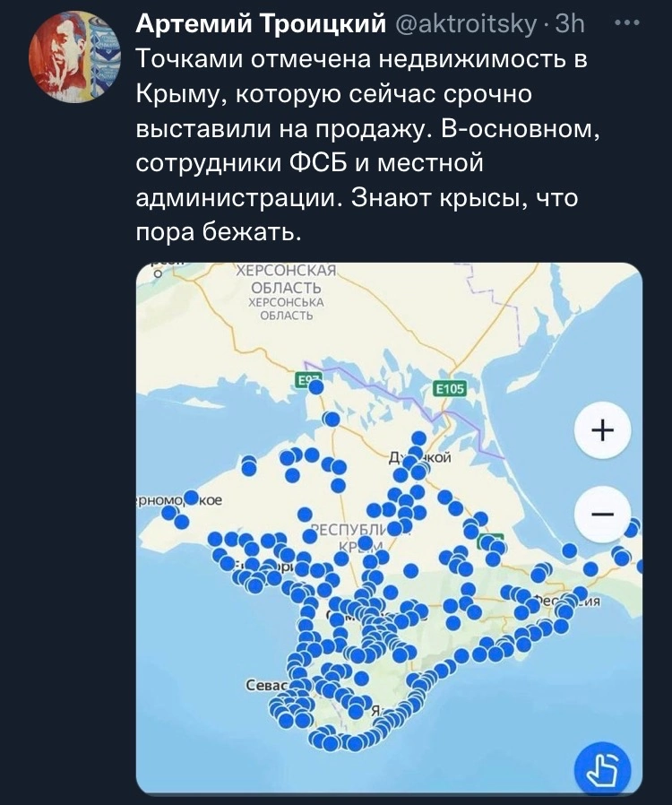Click the Севастополь label on the map
The height and width of the screenshot is (805, 672).
(x=264, y=685)
